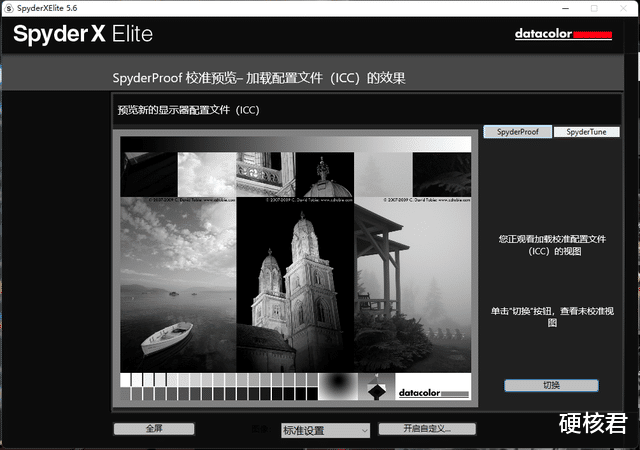This screenshot has width=640, height=450.
Task: Minimize the SpyderXElite window
Action: tap(566, 8)
